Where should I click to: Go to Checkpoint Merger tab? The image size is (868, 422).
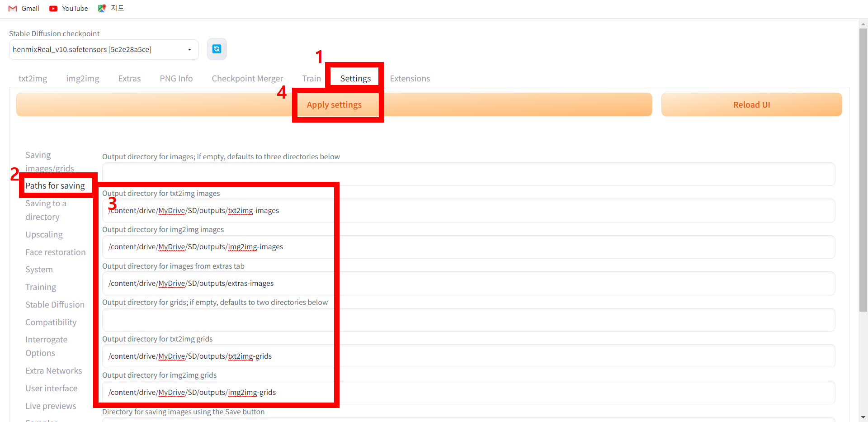[247, 78]
